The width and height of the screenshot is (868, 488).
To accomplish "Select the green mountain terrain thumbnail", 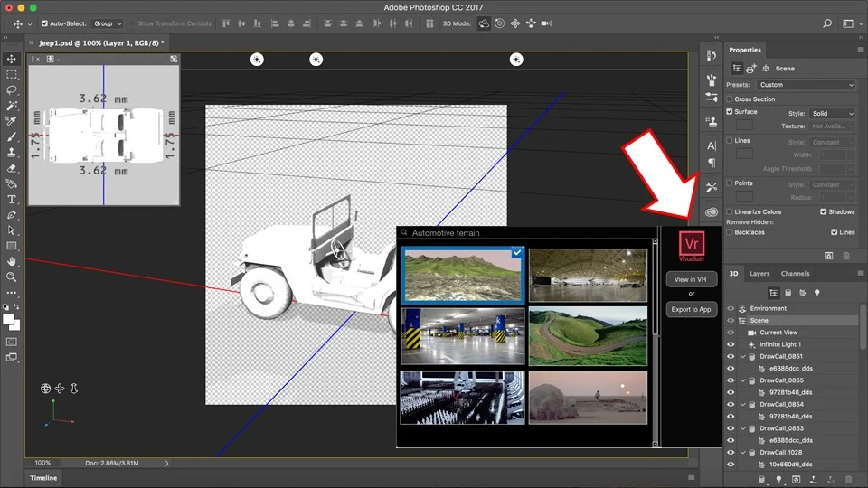I will click(463, 275).
